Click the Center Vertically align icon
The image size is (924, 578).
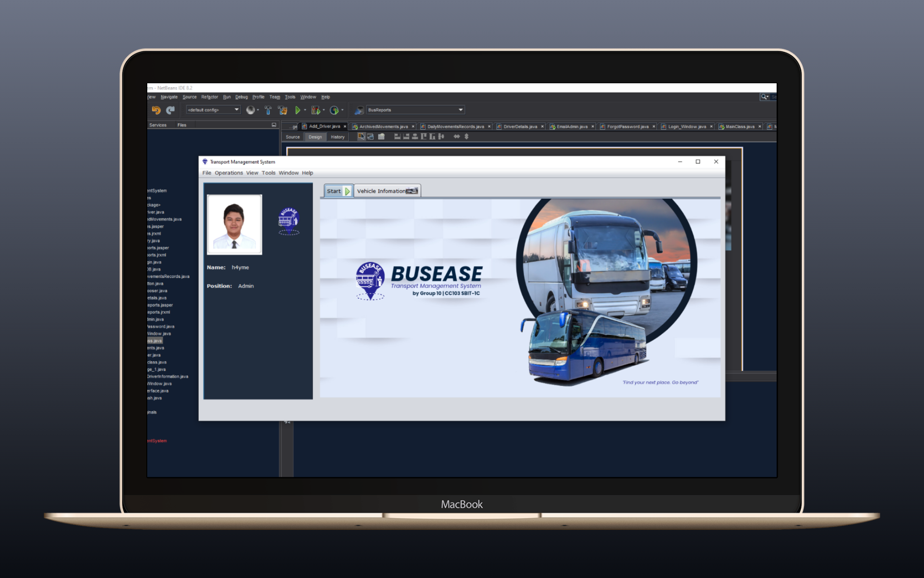click(x=441, y=137)
